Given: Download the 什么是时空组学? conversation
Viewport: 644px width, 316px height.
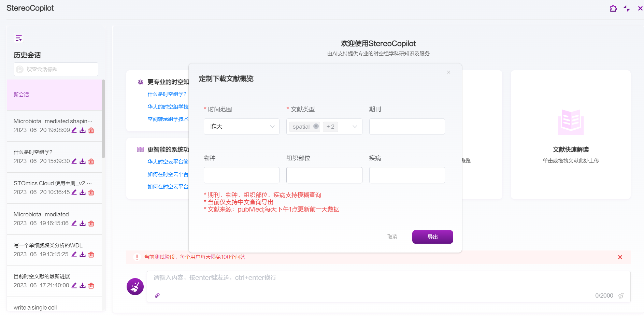Looking at the screenshot, I should tap(83, 161).
